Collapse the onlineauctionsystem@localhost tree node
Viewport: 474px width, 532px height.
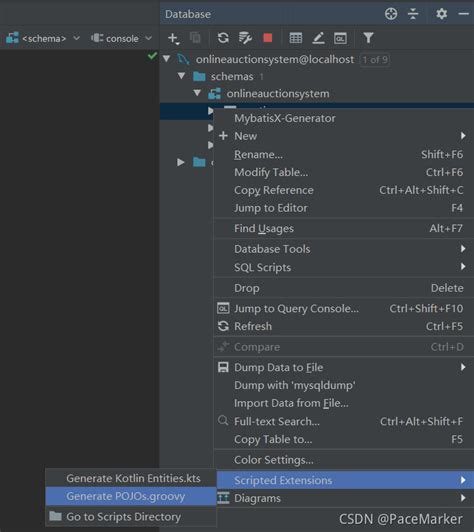(x=166, y=59)
